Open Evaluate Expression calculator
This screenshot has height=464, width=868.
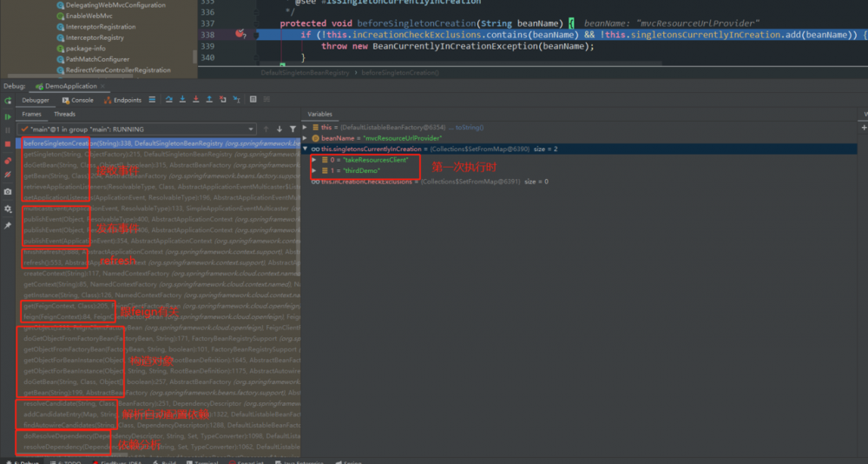pyautogui.click(x=253, y=100)
